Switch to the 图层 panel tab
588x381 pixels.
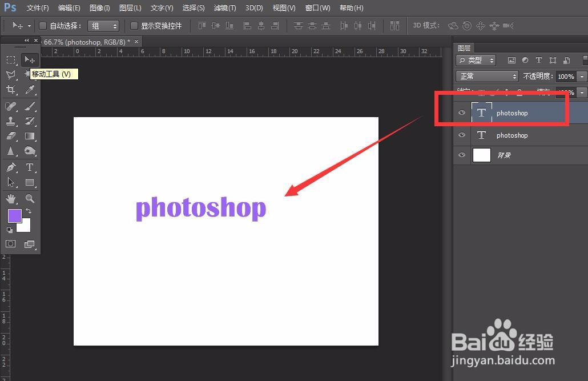pos(464,48)
